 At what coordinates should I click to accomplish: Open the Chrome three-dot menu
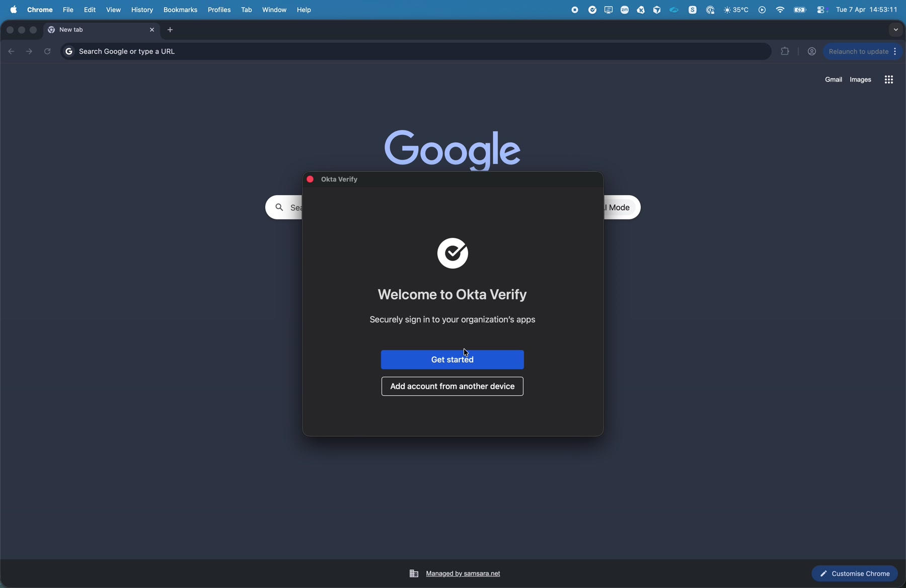pos(896,51)
